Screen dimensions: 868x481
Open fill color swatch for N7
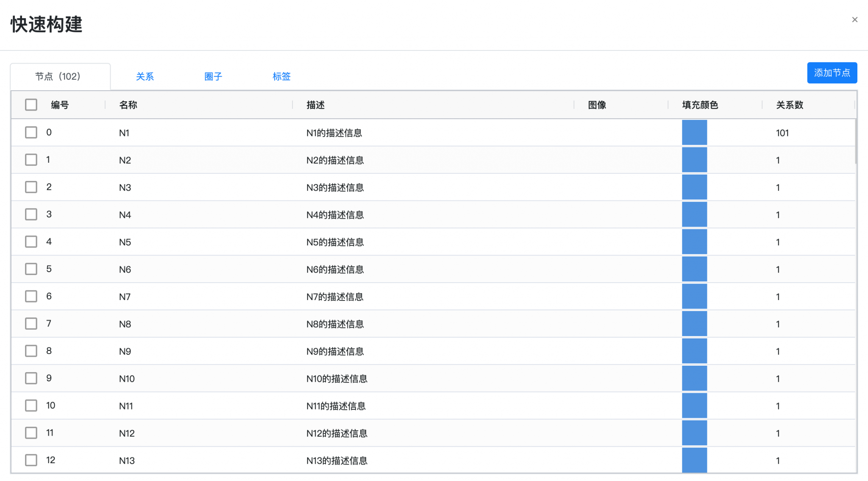coord(694,296)
